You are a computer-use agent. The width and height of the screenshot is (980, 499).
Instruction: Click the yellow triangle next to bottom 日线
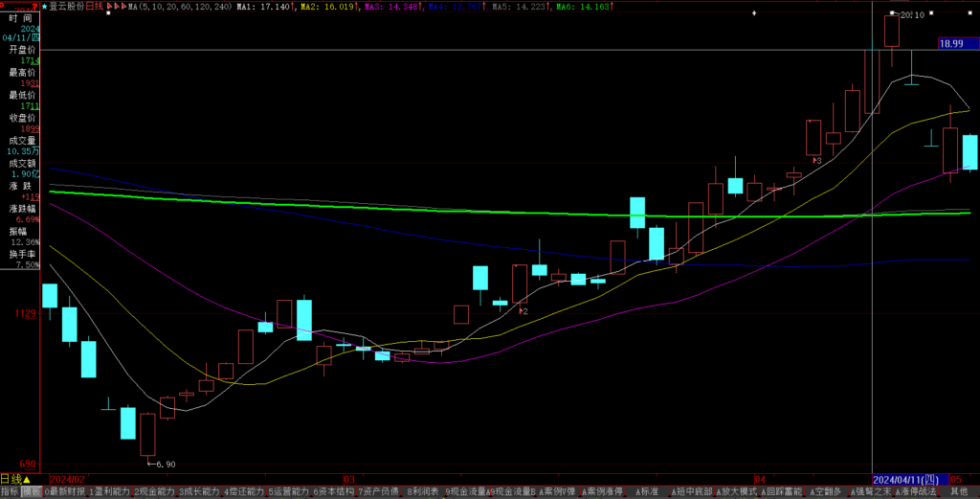27,479
